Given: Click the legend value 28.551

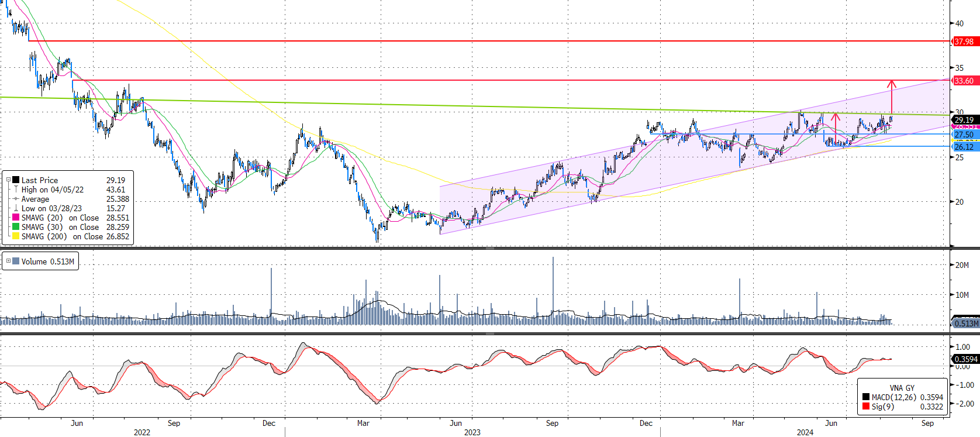Looking at the screenshot, I should click(x=118, y=218).
